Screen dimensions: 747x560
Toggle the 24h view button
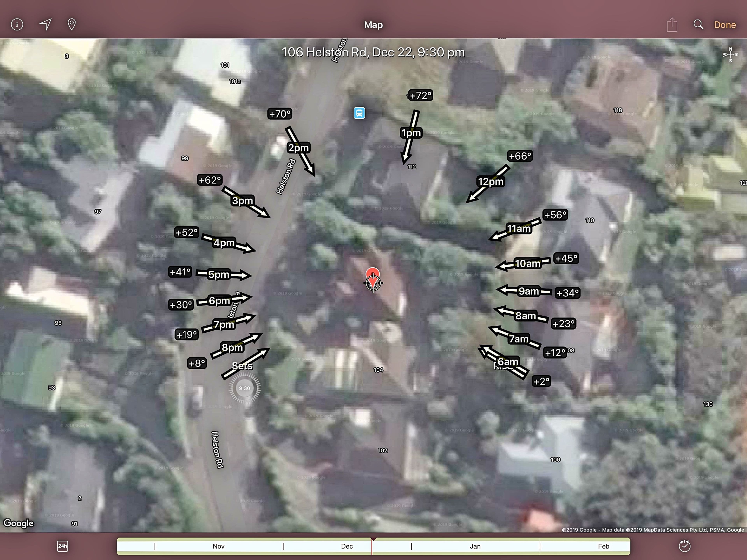tap(62, 546)
